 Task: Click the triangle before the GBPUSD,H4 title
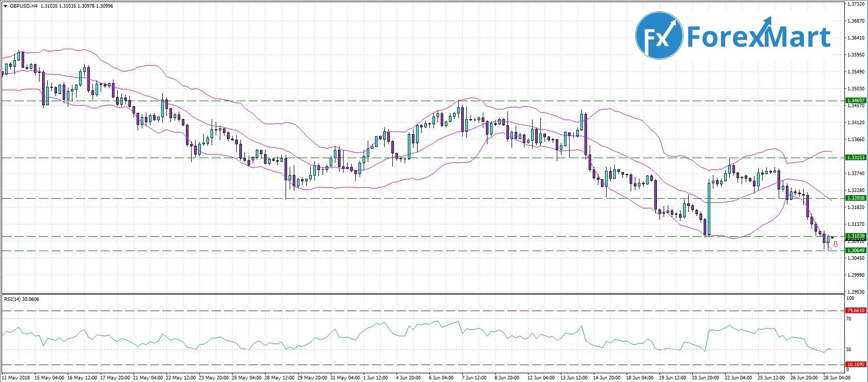(x=5, y=6)
